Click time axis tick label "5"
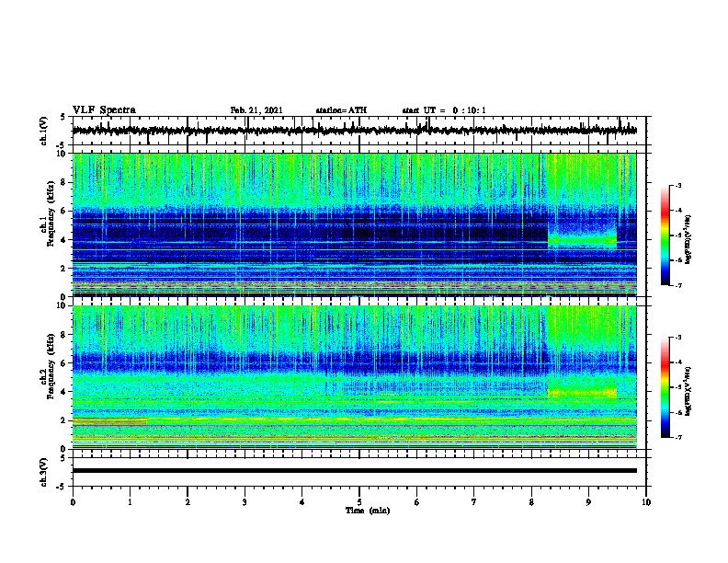Viewport: 728px width, 563px height. point(359,502)
